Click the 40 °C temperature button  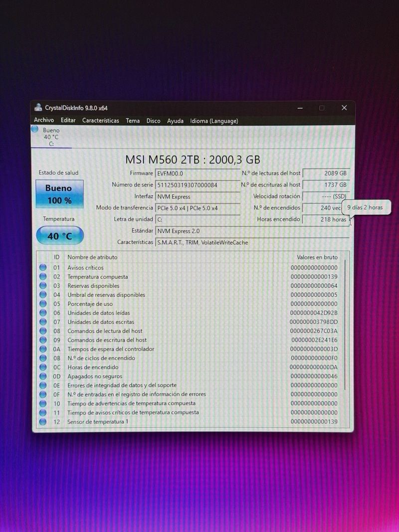click(60, 235)
